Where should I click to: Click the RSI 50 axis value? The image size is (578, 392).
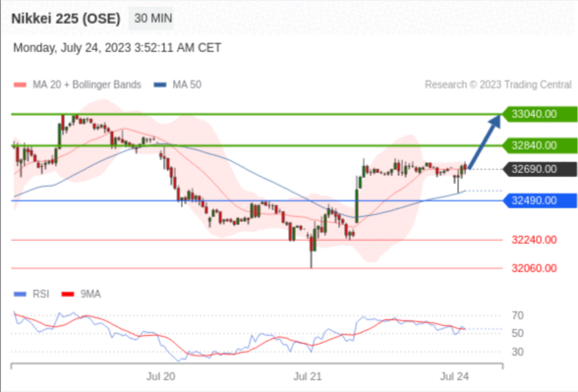click(517, 333)
